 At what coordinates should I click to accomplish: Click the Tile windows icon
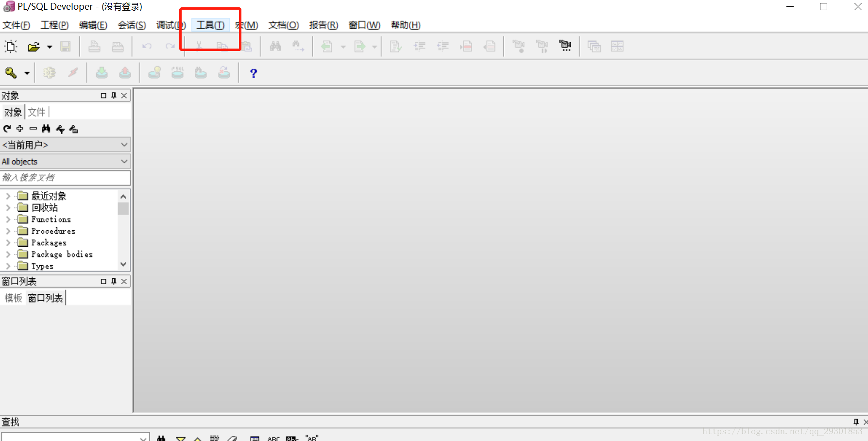pyautogui.click(x=617, y=46)
